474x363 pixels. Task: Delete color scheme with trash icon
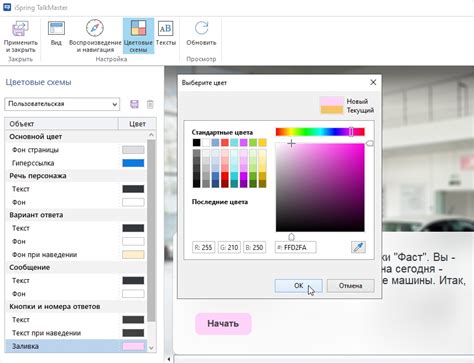pos(150,104)
